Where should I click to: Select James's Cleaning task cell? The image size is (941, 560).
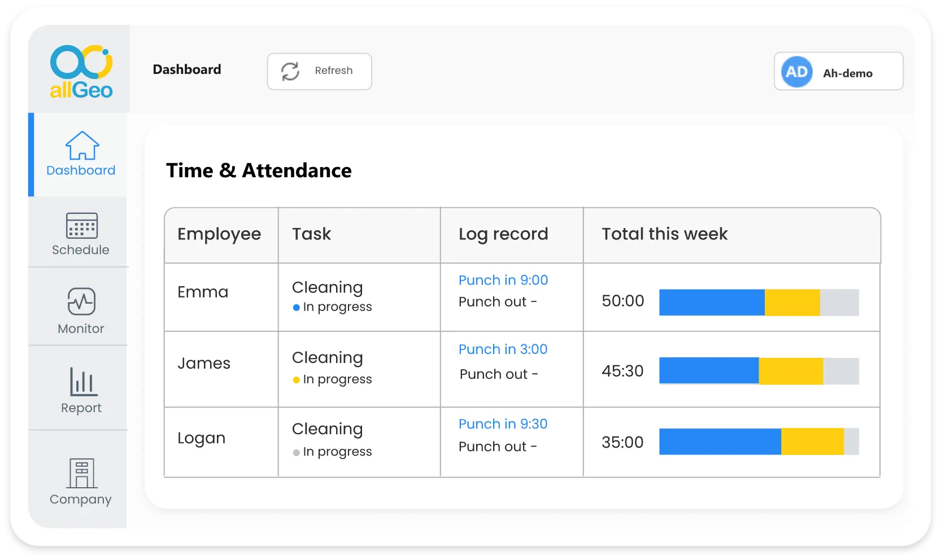tap(327, 358)
